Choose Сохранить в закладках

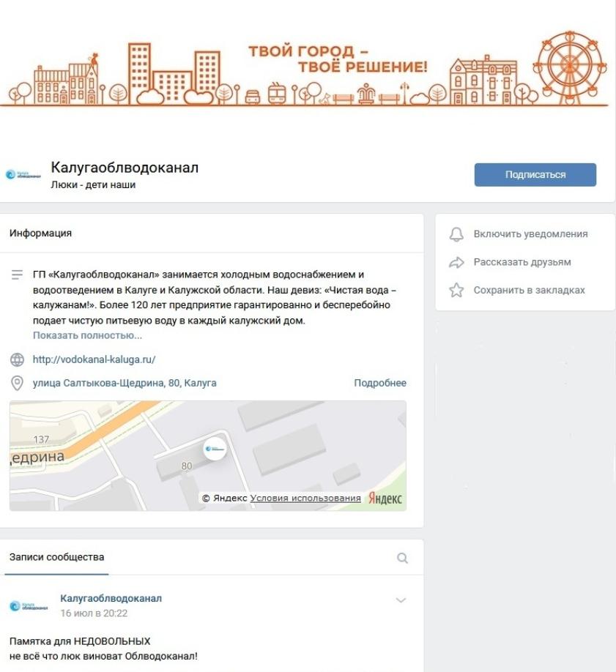[x=529, y=290]
